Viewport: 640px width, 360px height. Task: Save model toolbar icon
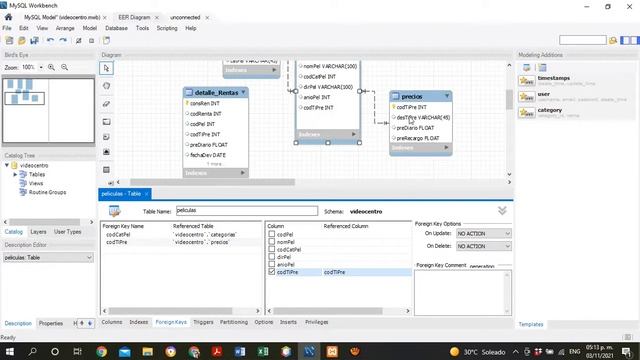(x=34, y=40)
